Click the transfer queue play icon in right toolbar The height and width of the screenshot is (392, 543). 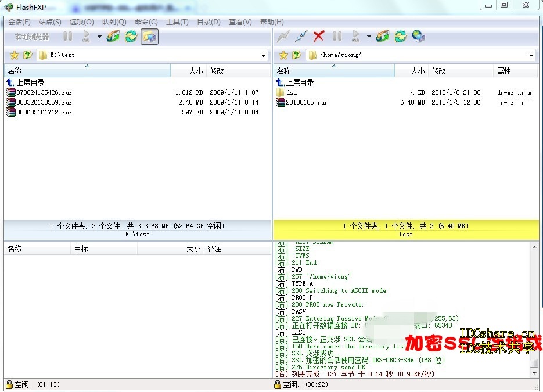(355, 37)
